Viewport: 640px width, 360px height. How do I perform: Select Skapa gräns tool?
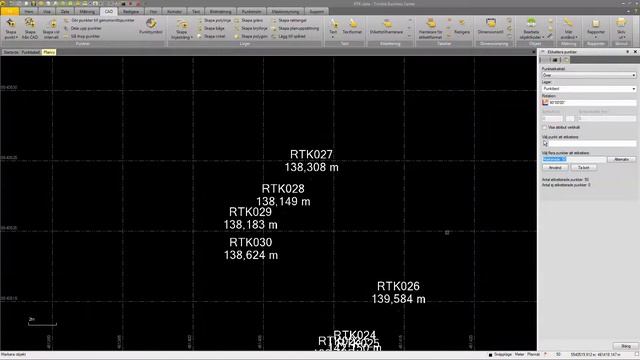(249, 20)
